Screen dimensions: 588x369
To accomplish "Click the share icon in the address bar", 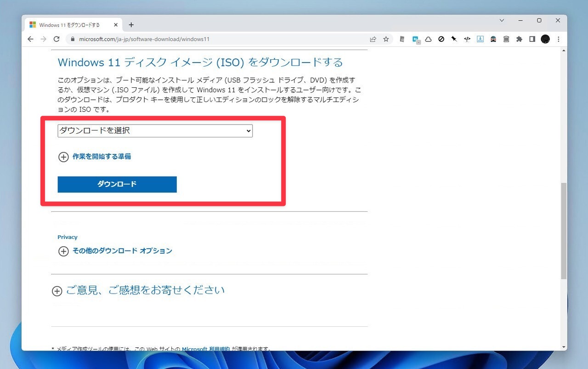I will (373, 39).
